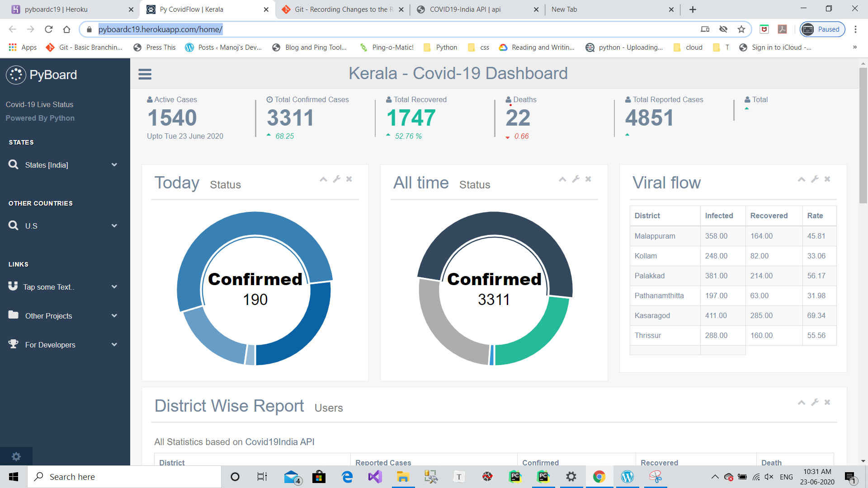Screen dimensions: 868x488
Task: Open a new browser tab
Action: (693, 9)
